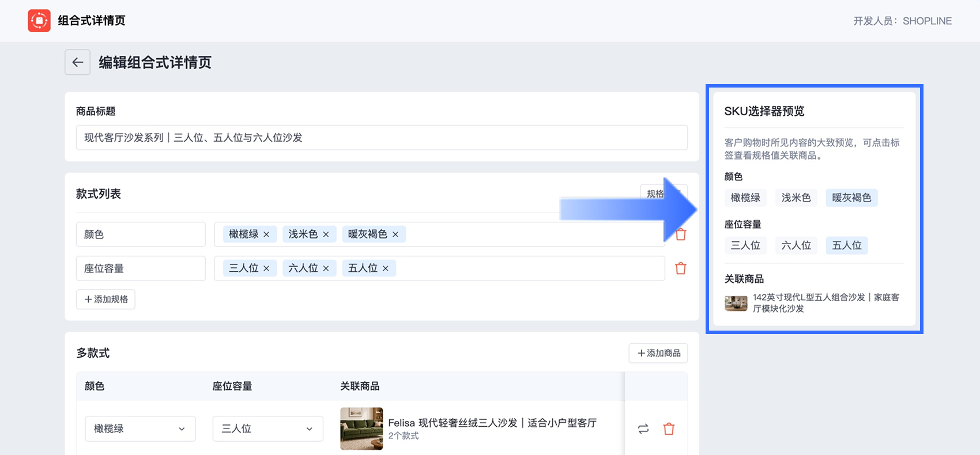Click the 商品标题 input field
The width and height of the screenshot is (980, 455).
(382, 138)
